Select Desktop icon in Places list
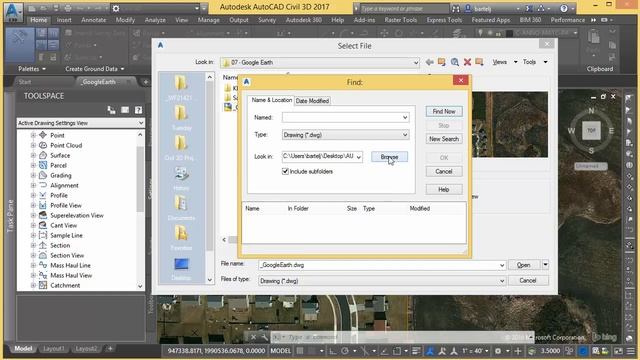The width and height of the screenshot is (640, 360). [181, 268]
